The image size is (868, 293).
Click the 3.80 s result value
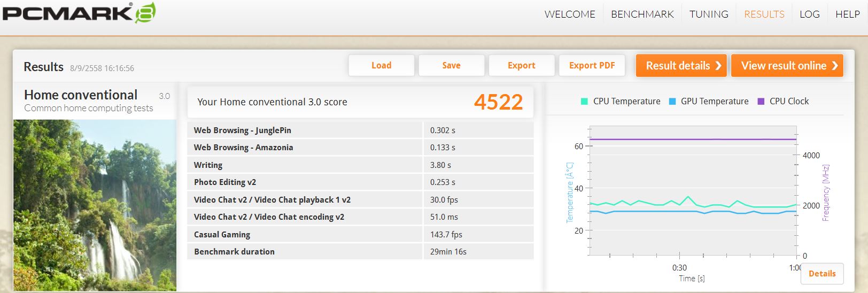[x=440, y=165]
